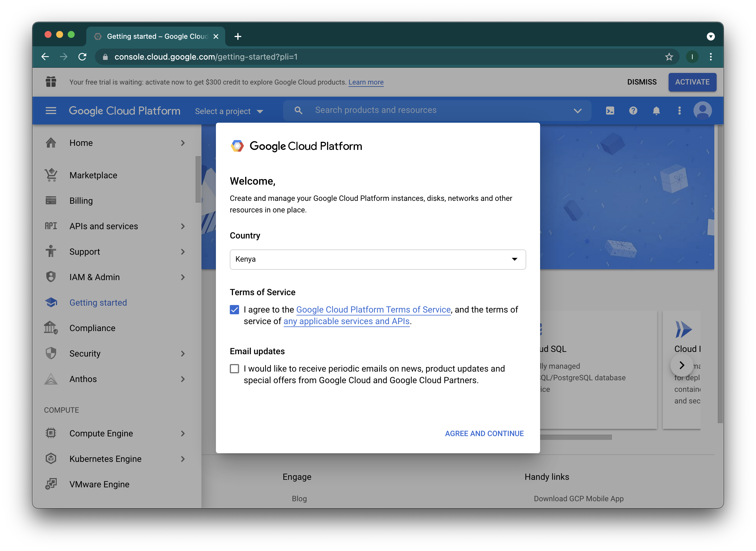
Task: Open the account avatar menu
Action: pyautogui.click(x=702, y=111)
